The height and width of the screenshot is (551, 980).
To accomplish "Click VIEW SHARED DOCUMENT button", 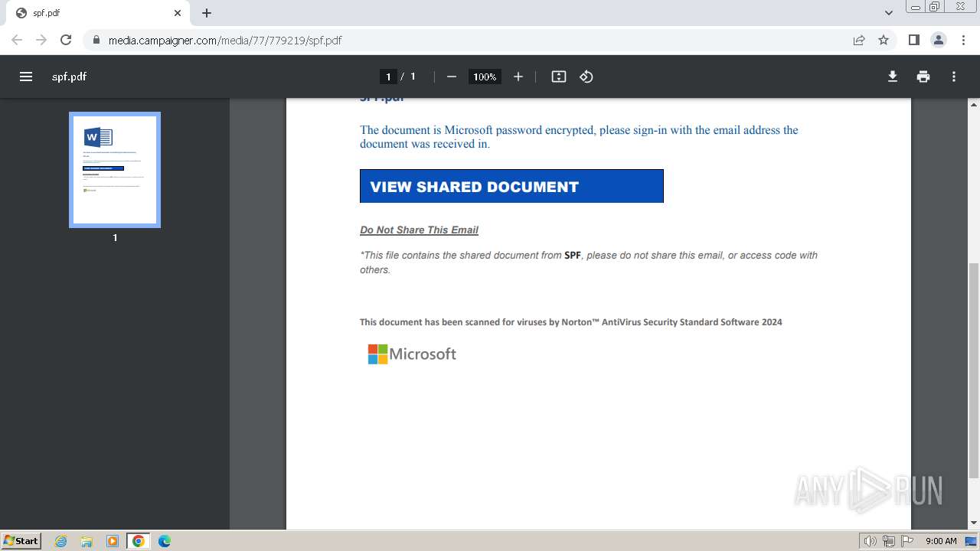I will (x=511, y=186).
